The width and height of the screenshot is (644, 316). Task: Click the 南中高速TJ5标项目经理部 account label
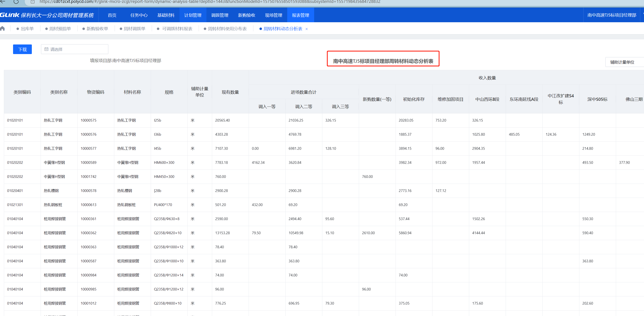pos(612,15)
